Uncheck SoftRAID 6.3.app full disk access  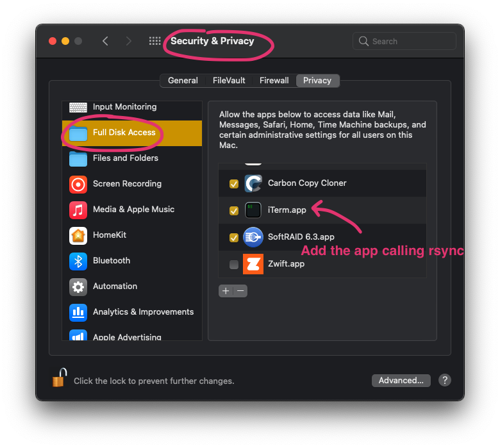click(234, 238)
